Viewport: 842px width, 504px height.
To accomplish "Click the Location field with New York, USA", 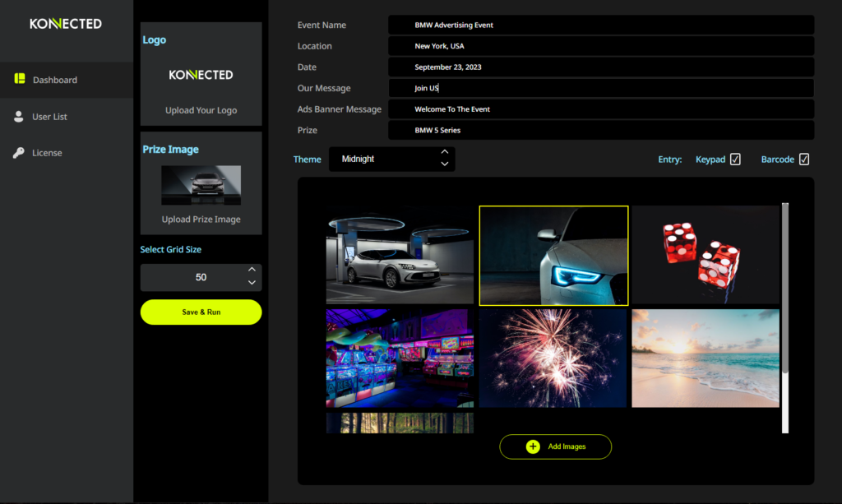I will 601,46.
